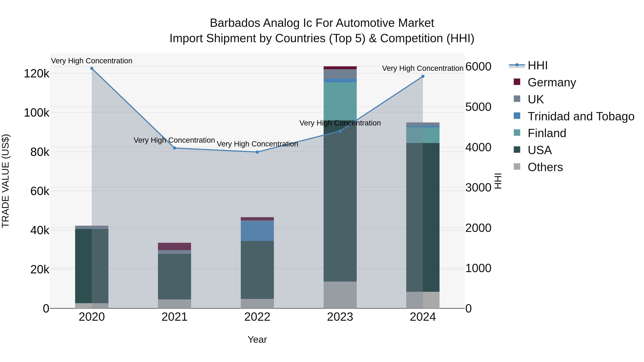Click the 2020 x-axis label

pyautogui.click(x=92, y=317)
